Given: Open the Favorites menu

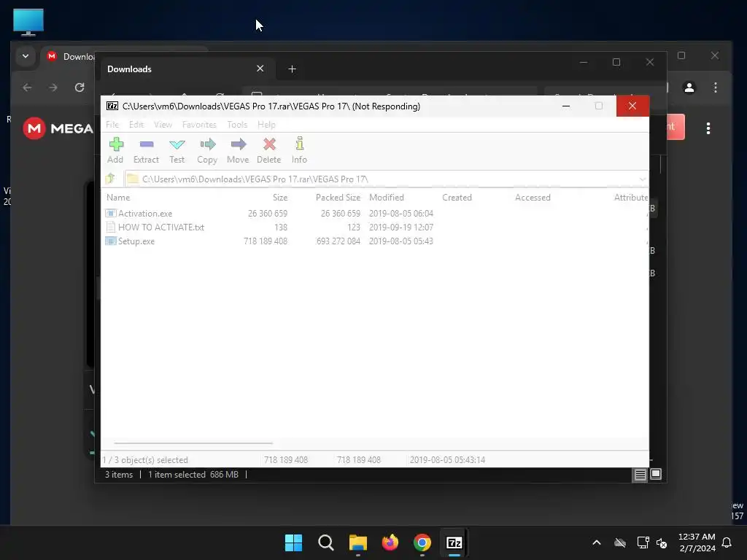Looking at the screenshot, I should point(199,124).
